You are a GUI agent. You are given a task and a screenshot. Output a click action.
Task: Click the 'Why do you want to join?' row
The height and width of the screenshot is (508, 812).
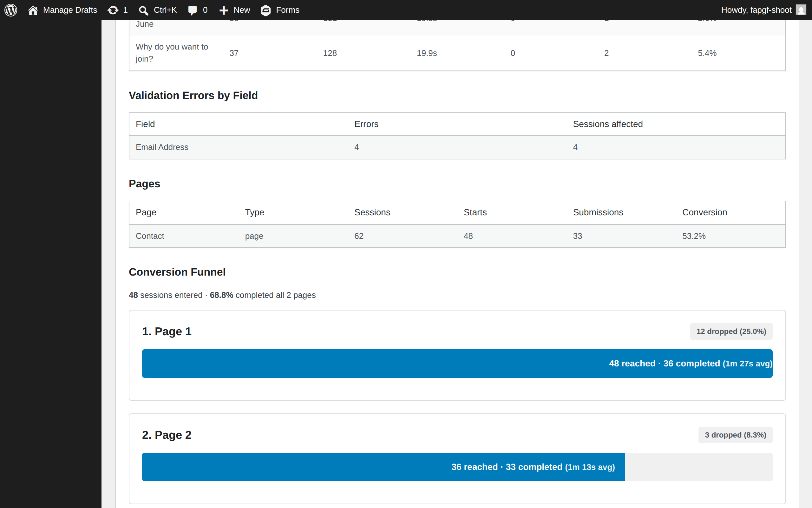click(x=457, y=53)
